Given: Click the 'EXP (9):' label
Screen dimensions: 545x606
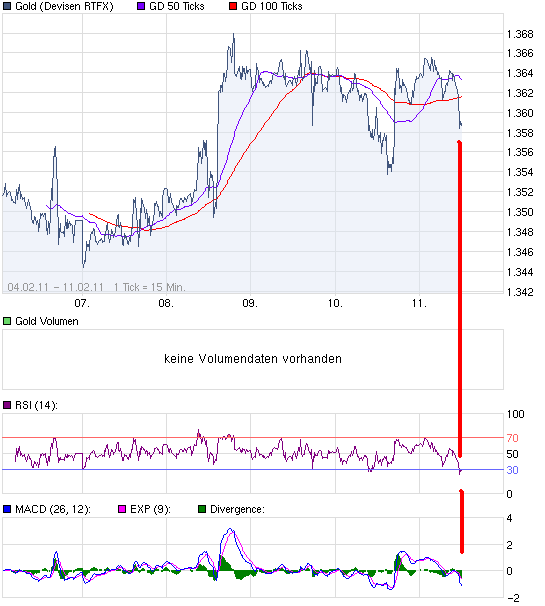Looking at the screenshot, I should click(150, 509).
